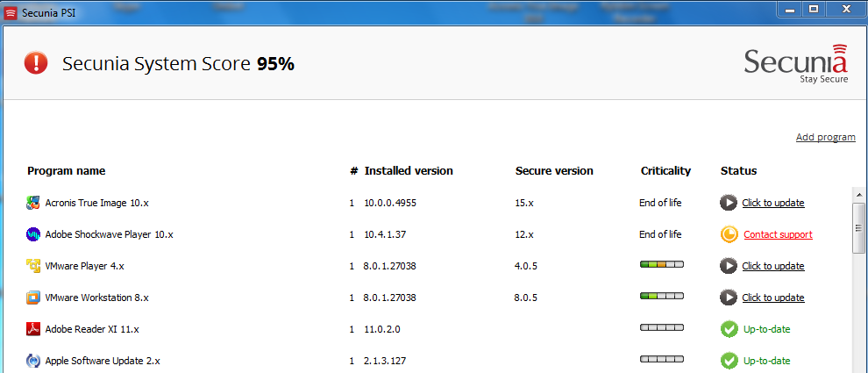Screen dimensions: 868x373
Task: Click the VMware Player program icon
Action: click(x=33, y=266)
